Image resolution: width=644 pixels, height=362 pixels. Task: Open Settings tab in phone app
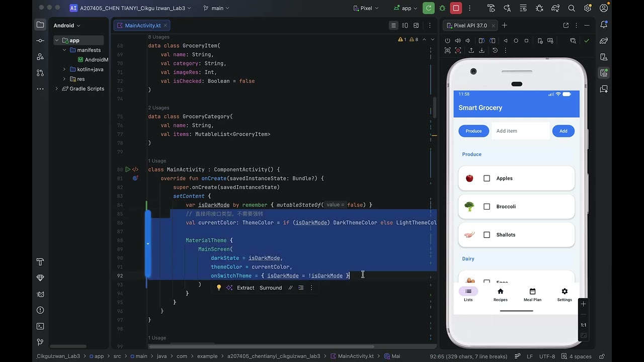pos(565,295)
